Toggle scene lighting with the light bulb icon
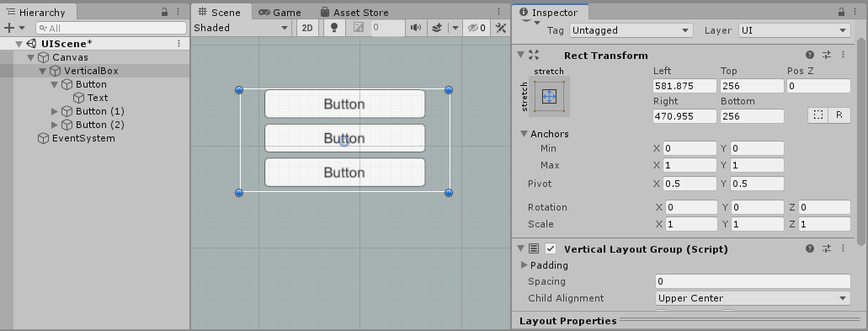The width and height of the screenshot is (868, 331). (333, 28)
